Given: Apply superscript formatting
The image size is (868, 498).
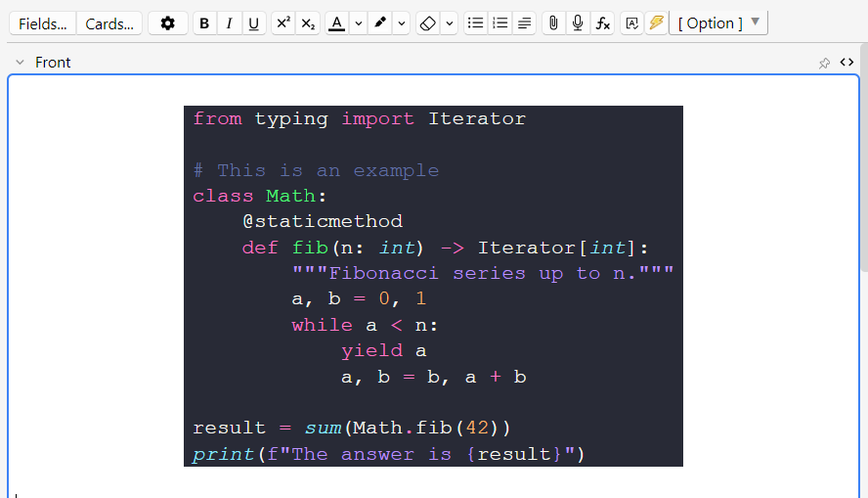Looking at the screenshot, I should pyautogui.click(x=283, y=23).
